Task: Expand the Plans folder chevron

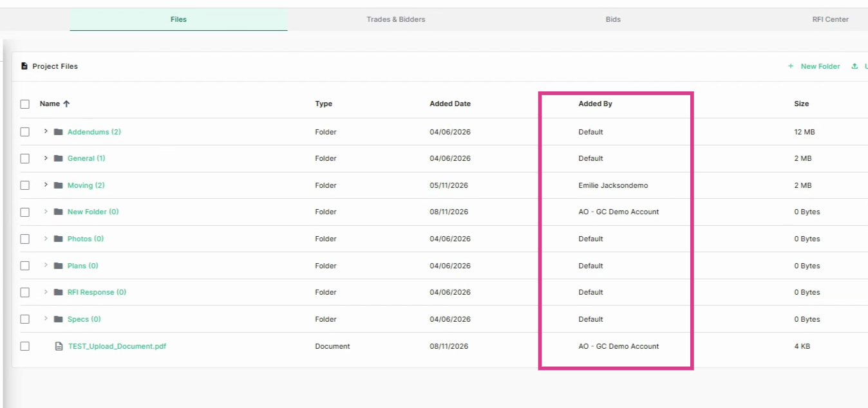Action: click(x=46, y=265)
